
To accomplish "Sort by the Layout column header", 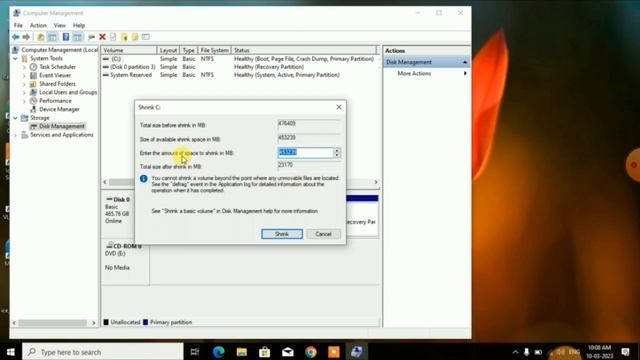I will point(169,50).
